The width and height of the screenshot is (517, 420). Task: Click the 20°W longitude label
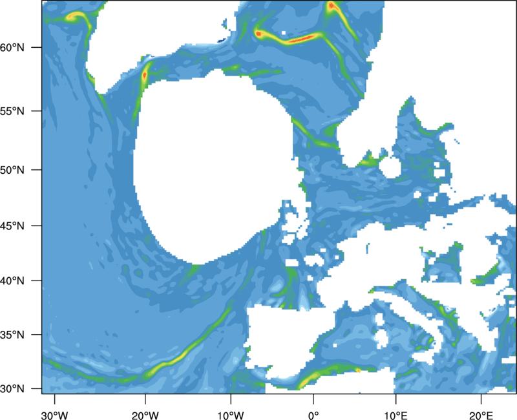(x=145, y=415)
